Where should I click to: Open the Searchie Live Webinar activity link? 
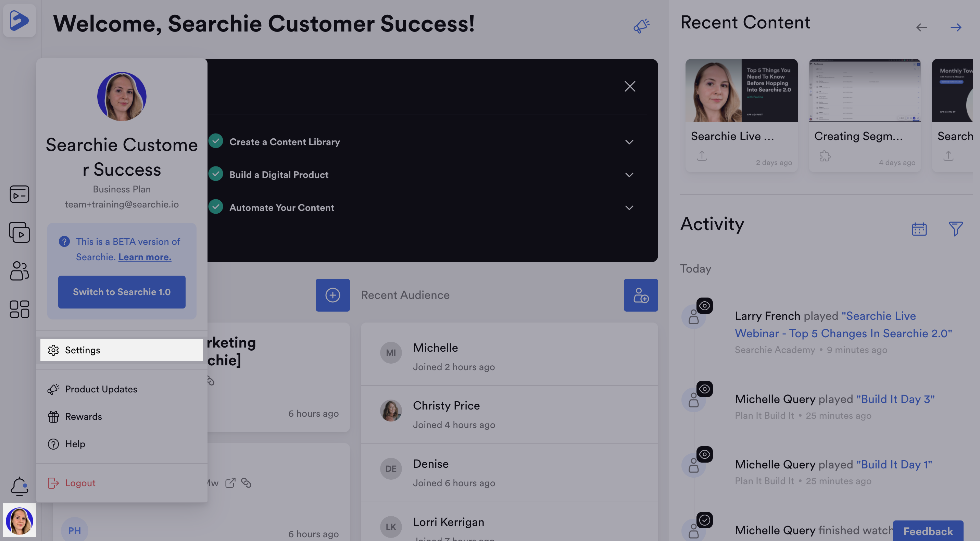pyautogui.click(x=843, y=325)
